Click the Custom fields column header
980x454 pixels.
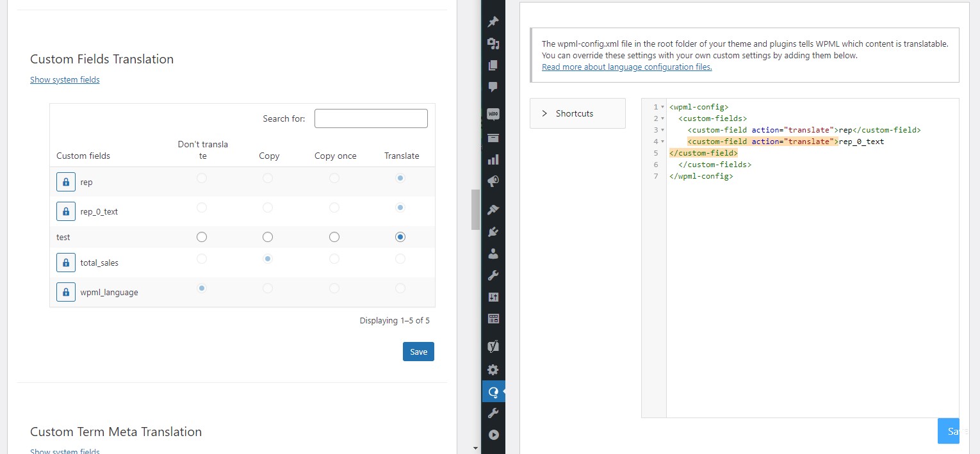click(83, 156)
